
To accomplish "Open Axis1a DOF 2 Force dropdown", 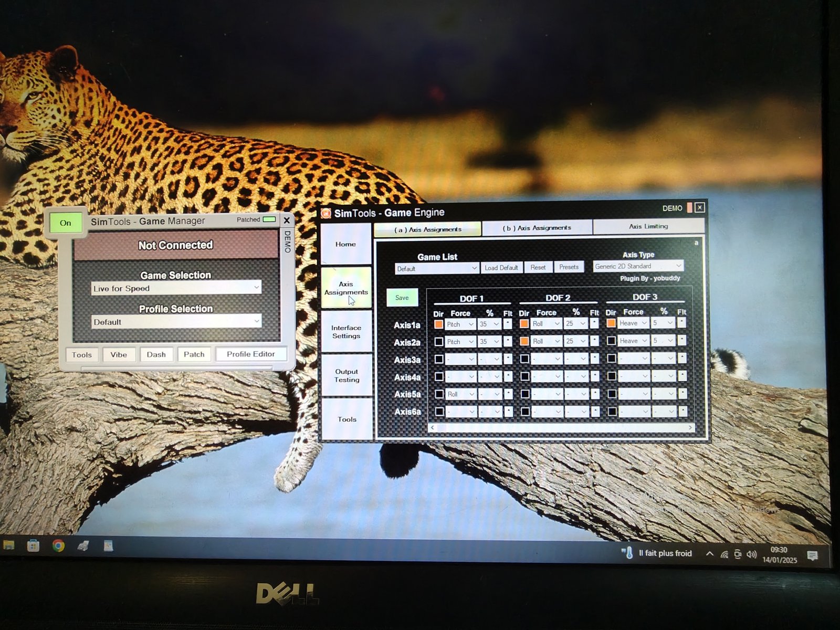I will click(x=547, y=324).
